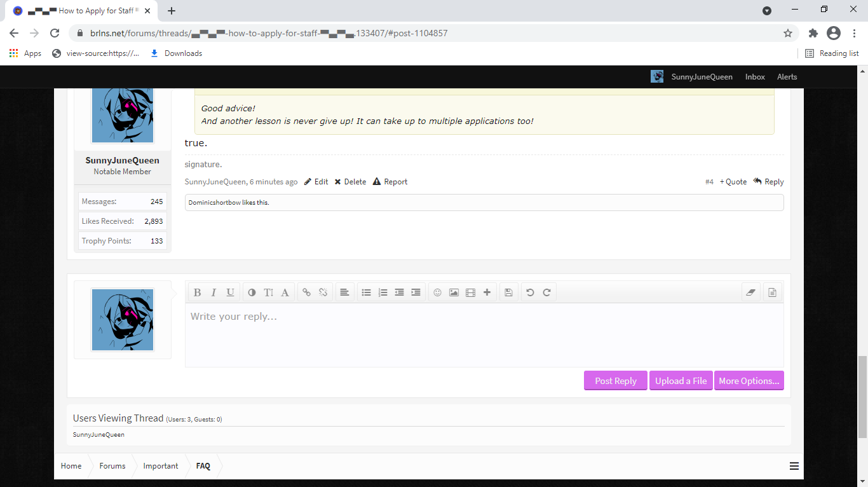
Task: Focus the Write your reply text area
Action: click(x=484, y=335)
